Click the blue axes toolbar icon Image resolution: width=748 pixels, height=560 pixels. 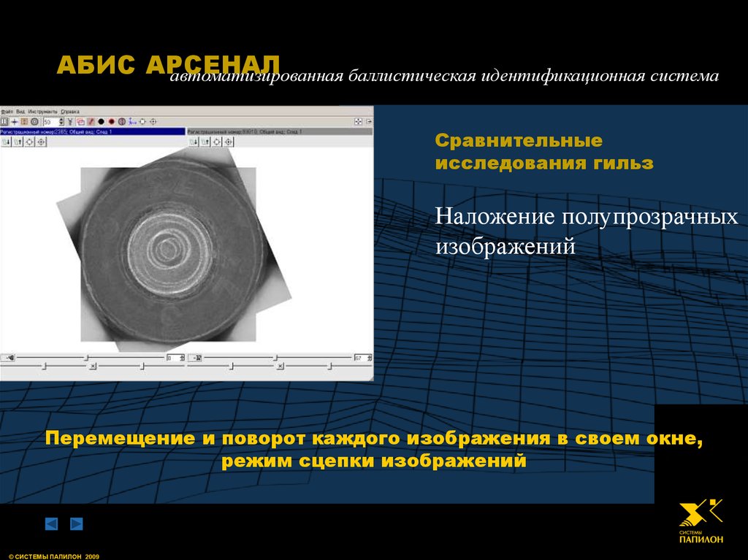[x=131, y=121]
